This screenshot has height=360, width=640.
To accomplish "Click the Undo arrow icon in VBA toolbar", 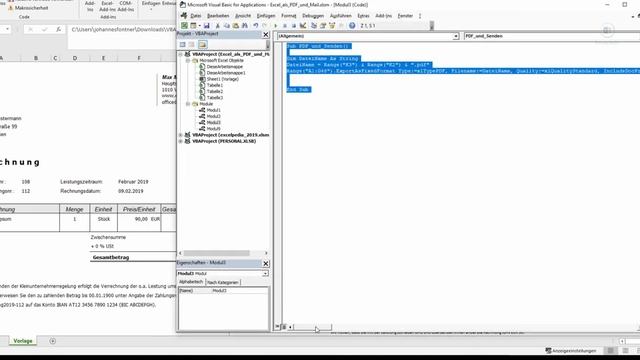I will tap(256, 26).
